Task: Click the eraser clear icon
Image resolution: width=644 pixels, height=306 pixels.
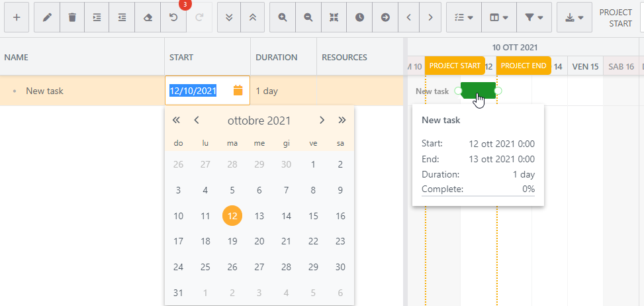Action: click(x=148, y=17)
